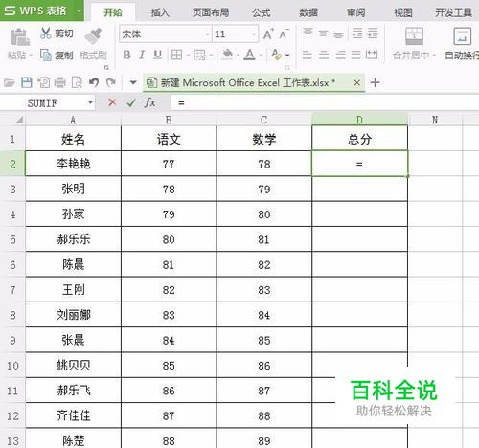479x448 pixels.
Task: Click the fill color bucket icon
Action: pyautogui.click(x=227, y=55)
